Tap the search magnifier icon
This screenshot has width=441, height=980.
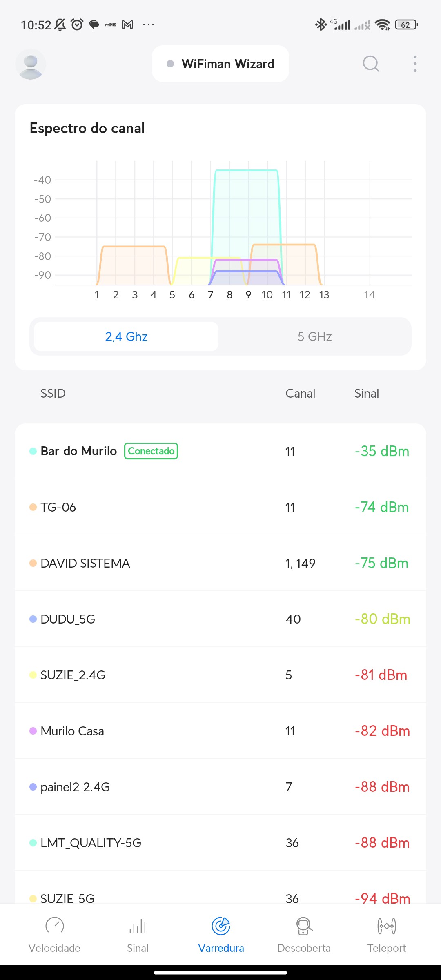tap(371, 64)
